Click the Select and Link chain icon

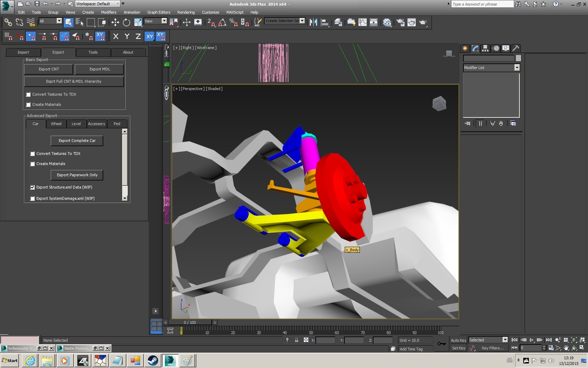pos(8,22)
